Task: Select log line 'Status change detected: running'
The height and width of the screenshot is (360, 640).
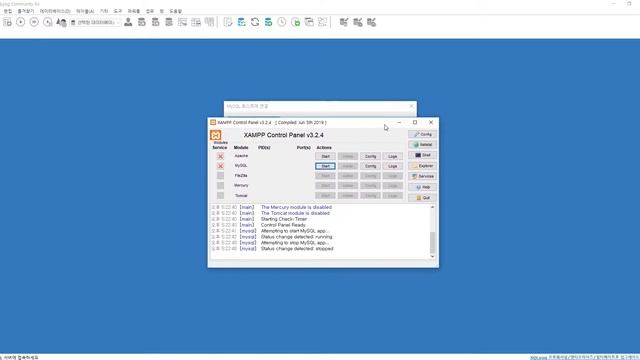Action: [x=296, y=237]
